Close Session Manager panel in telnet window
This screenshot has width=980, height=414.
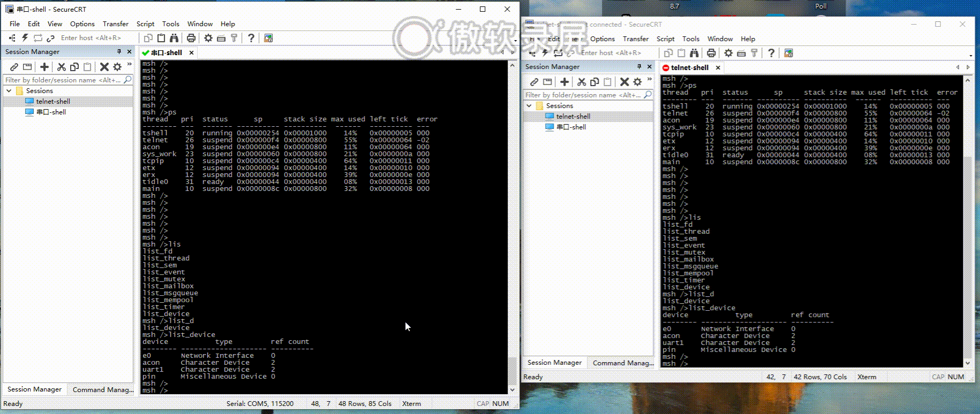649,66
